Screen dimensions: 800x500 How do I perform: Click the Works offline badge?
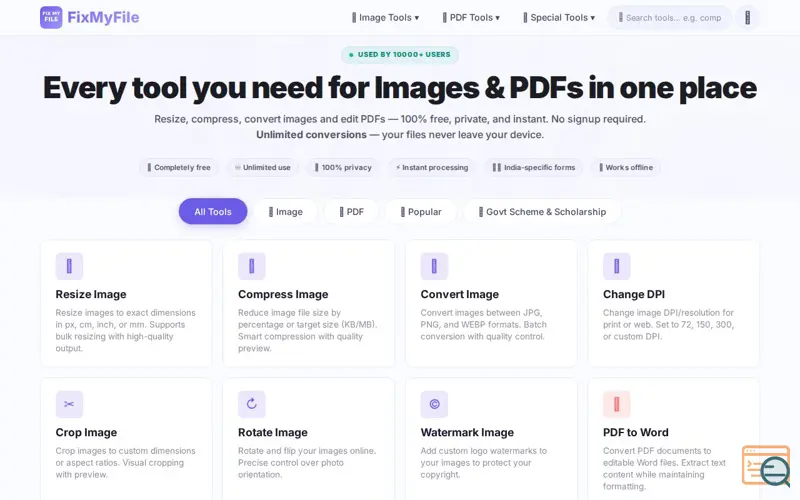coord(626,167)
